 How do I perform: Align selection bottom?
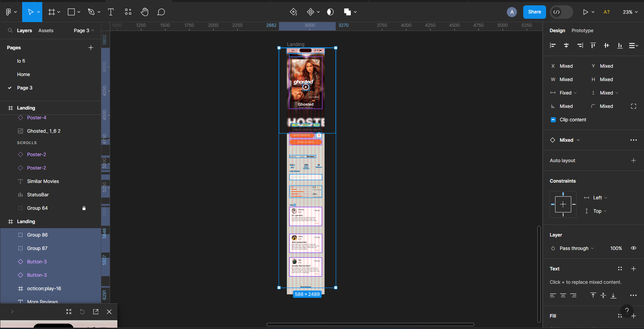(620, 46)
